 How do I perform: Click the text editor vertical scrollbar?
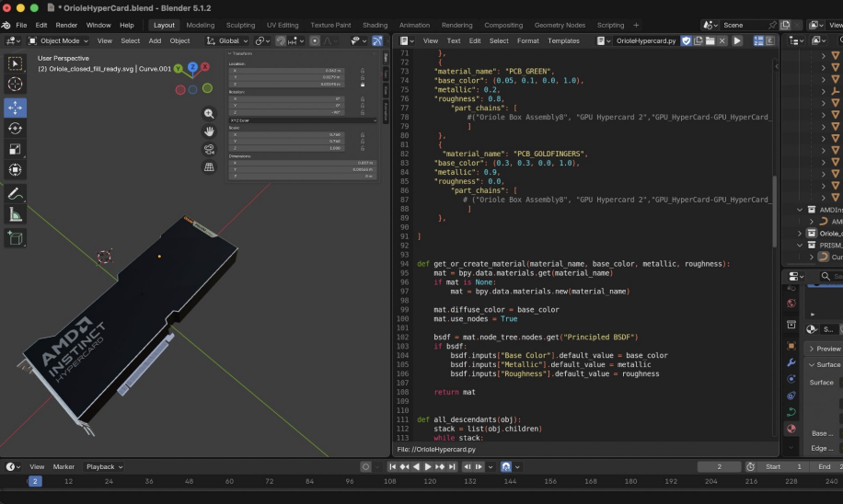point(775,212)
